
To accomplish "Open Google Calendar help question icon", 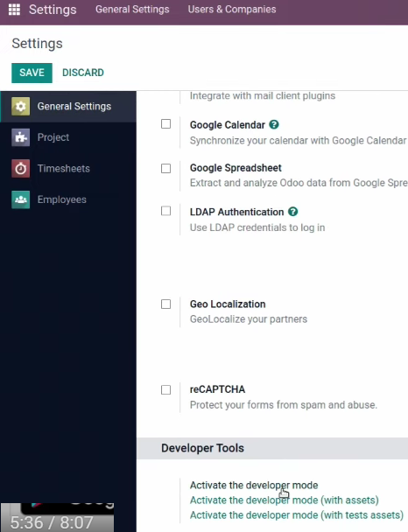I will click(x=274, y=124).
